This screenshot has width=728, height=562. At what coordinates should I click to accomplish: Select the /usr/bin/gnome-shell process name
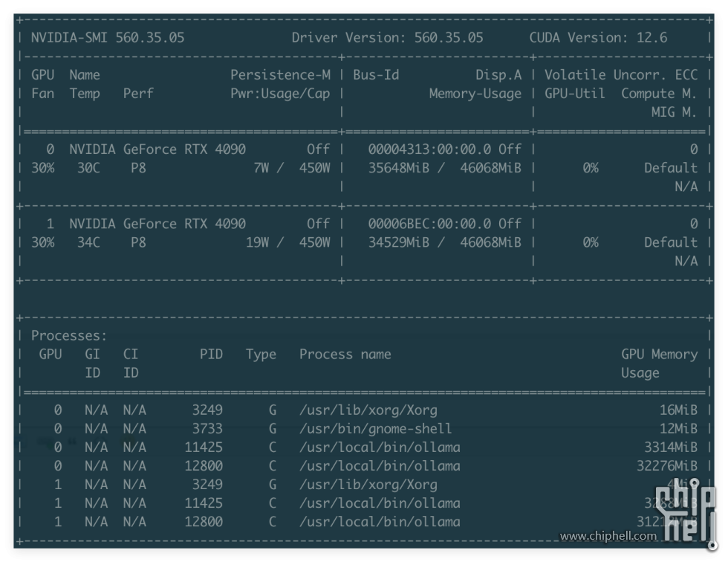point(375,429)
